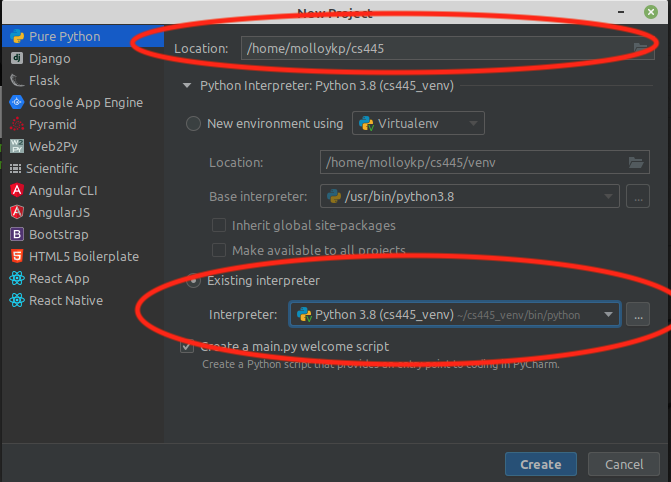The height and width of the screenshot is (482, 671).
Task: Select Angular CLI project type
Action: [62, 190]
